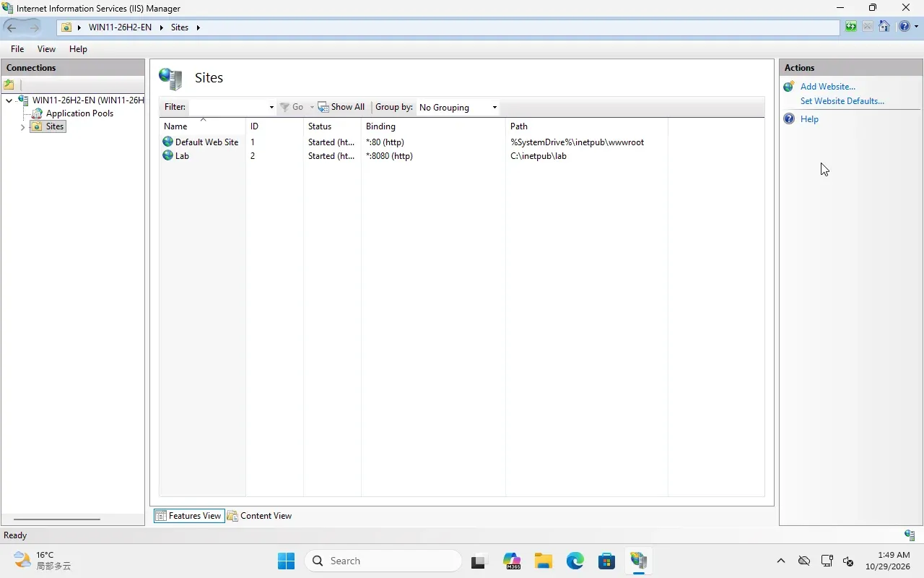Click the Add Website globe icon
924x578 pixels.
[x=789, y=86]
